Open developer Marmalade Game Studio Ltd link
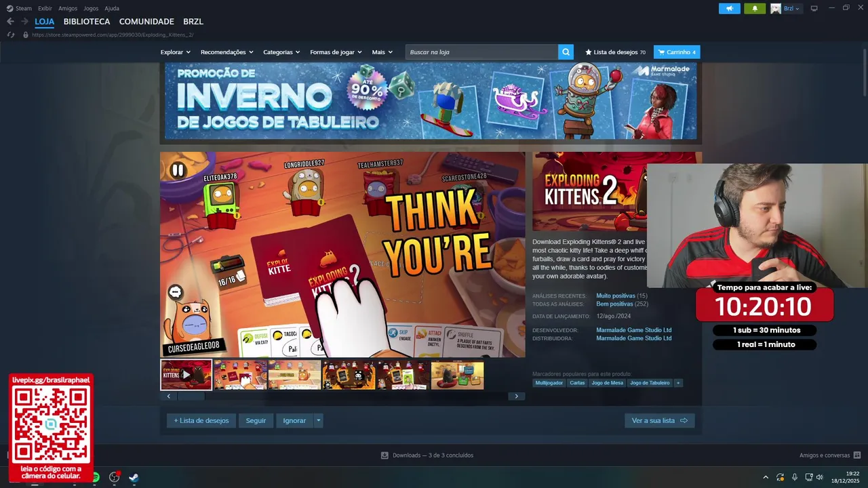The width and height of the screenshot is (868, 488). click(634, 330)
